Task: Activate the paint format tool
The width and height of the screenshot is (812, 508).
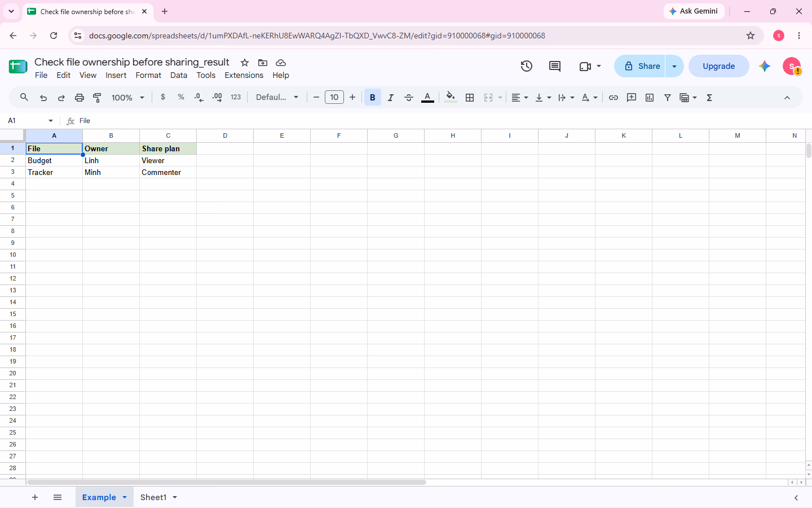Action: pyautogui.click(x=97, y=98)
